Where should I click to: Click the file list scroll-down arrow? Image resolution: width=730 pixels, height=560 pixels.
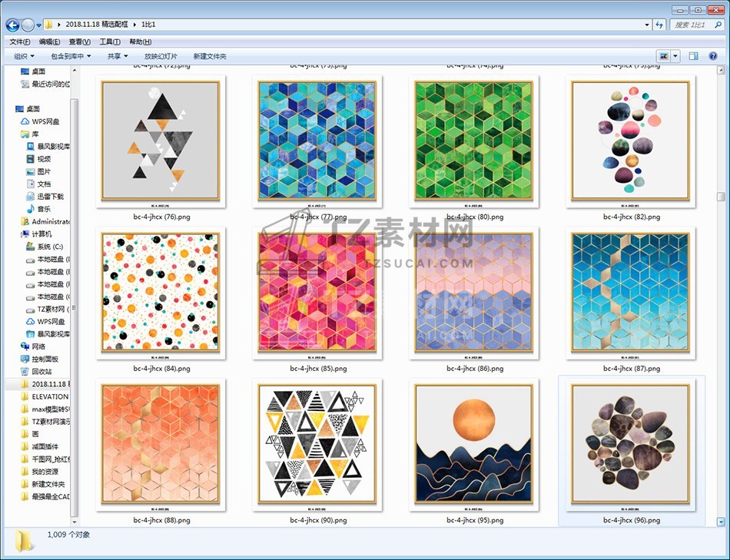pyautogui.click(x=721, y=522)
